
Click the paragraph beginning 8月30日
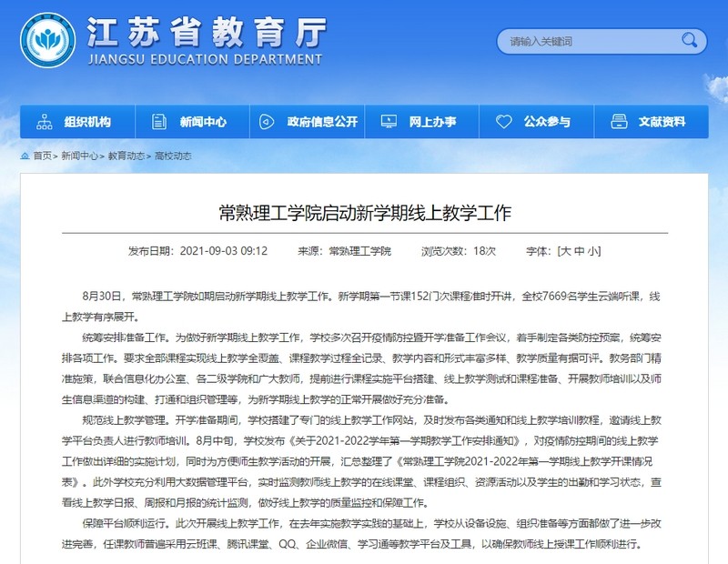pos(361,307)
